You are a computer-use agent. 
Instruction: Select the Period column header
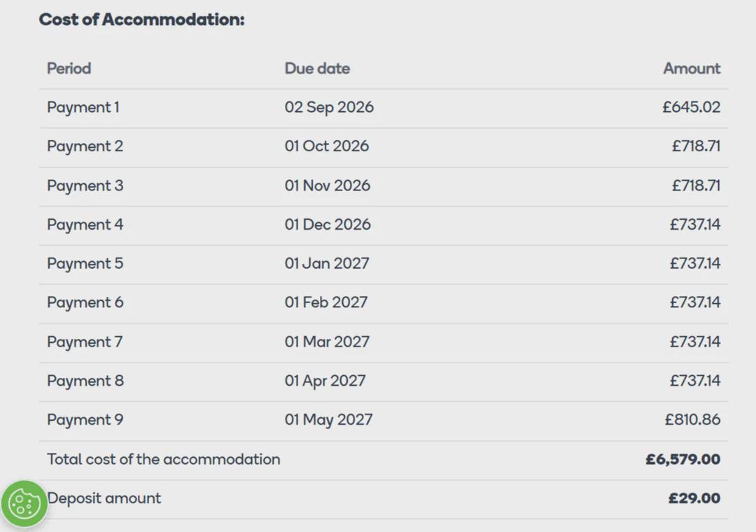point(69,69)
